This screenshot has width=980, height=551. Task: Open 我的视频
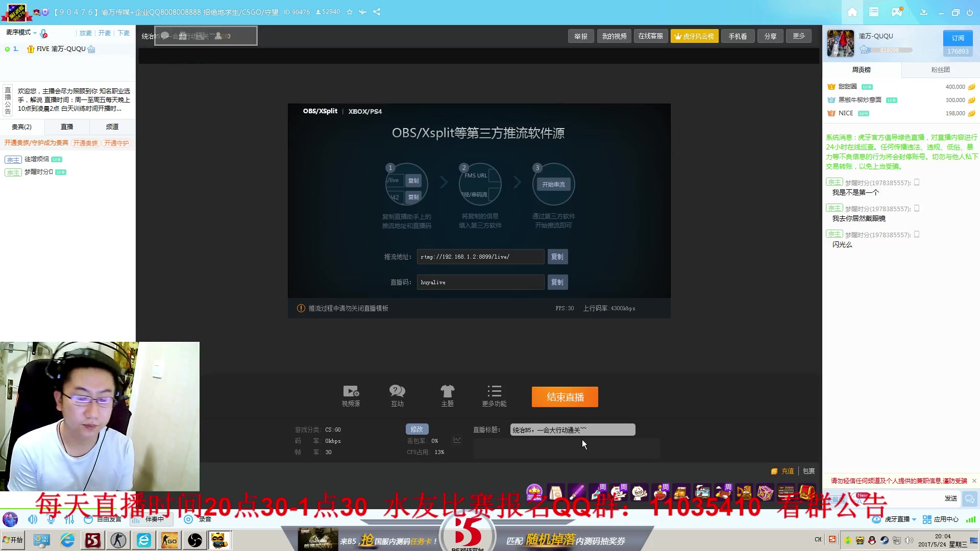pyautogui.click(x=614, y=36)
